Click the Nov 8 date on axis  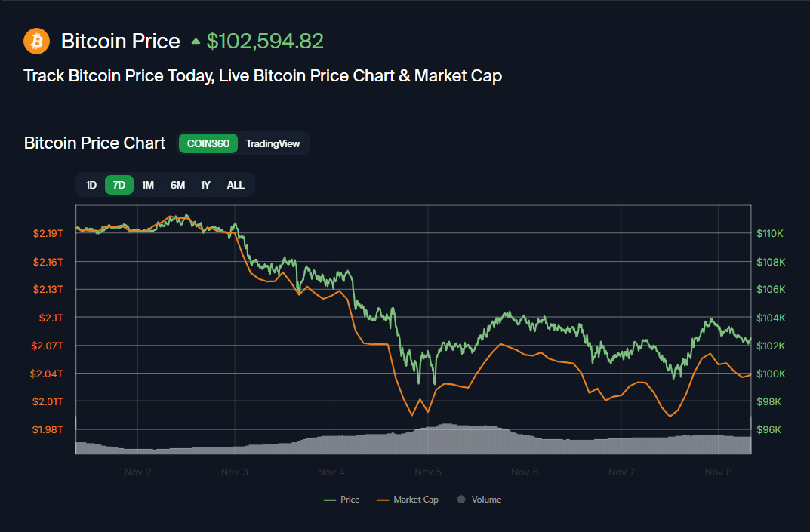pos(718,472)
